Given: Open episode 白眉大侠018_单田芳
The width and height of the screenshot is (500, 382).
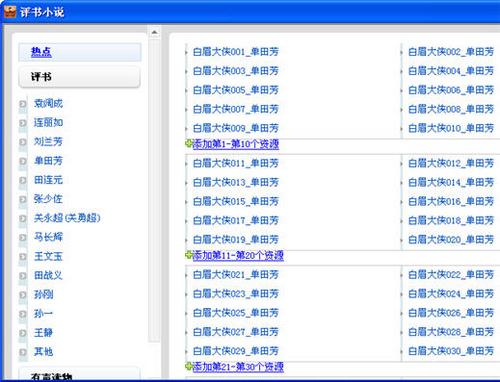Looking at the screenshot, I should (x=451, y=221).
